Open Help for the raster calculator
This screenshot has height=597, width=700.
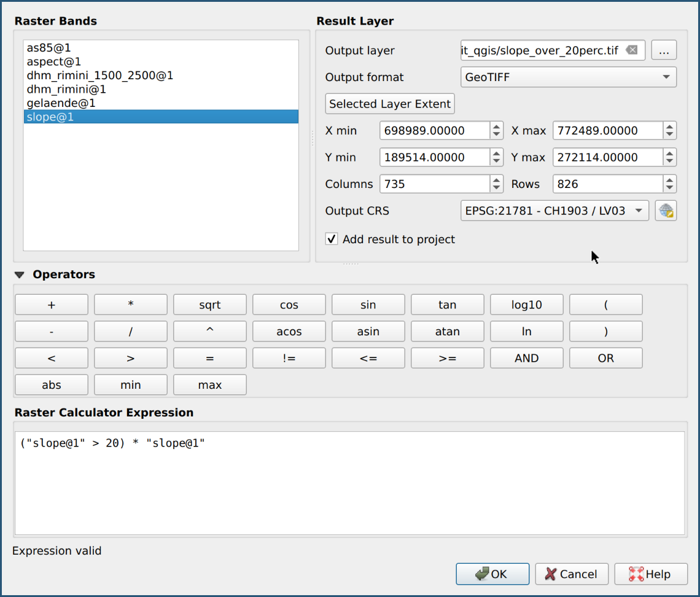pyautogui.click(x=650, y=574)
